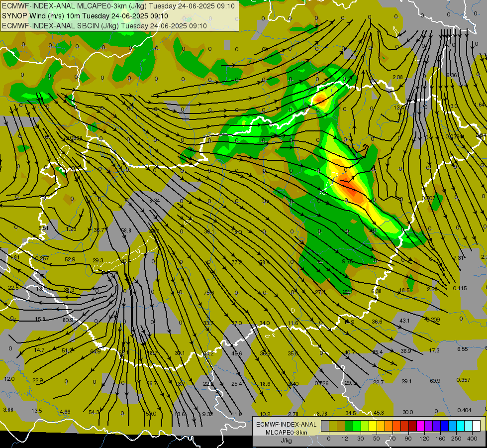Click the legend scale label 400
487x448 pixels.
pyautogui.click(x=472, y=439)
